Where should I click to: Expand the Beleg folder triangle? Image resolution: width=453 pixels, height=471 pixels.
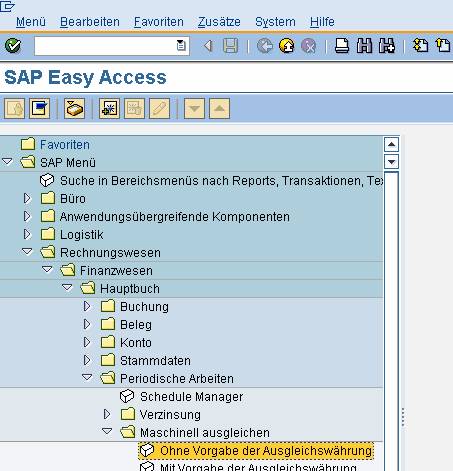87,324
